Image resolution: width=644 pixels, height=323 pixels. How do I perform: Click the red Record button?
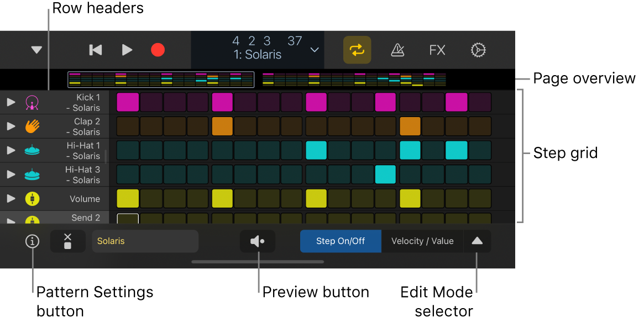click(x=158, y=50)
